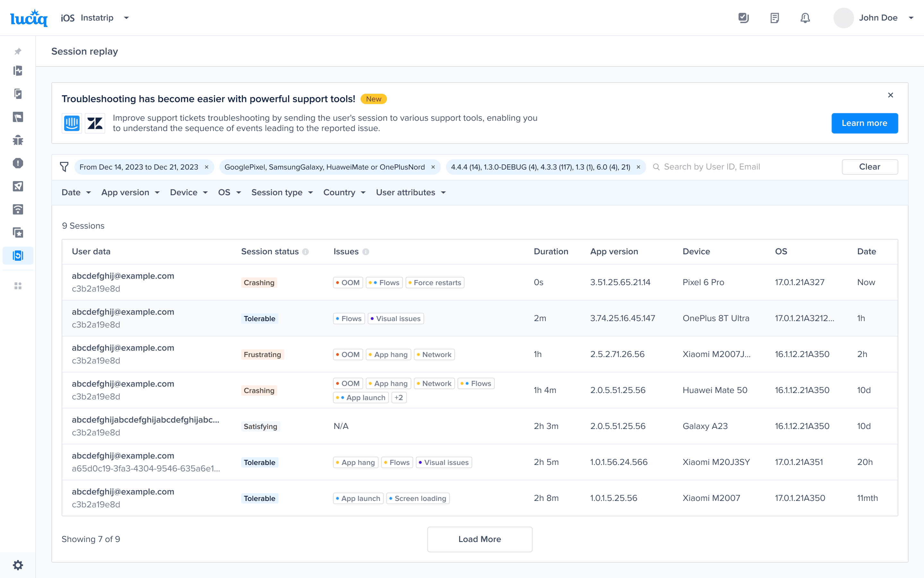Click the Load More button
This screenshot has height=578, width=924.
480,539
